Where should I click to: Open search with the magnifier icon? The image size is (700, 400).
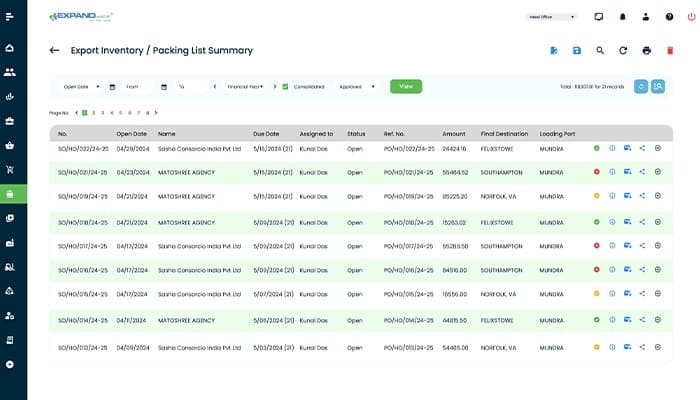(x=600, y=50)
